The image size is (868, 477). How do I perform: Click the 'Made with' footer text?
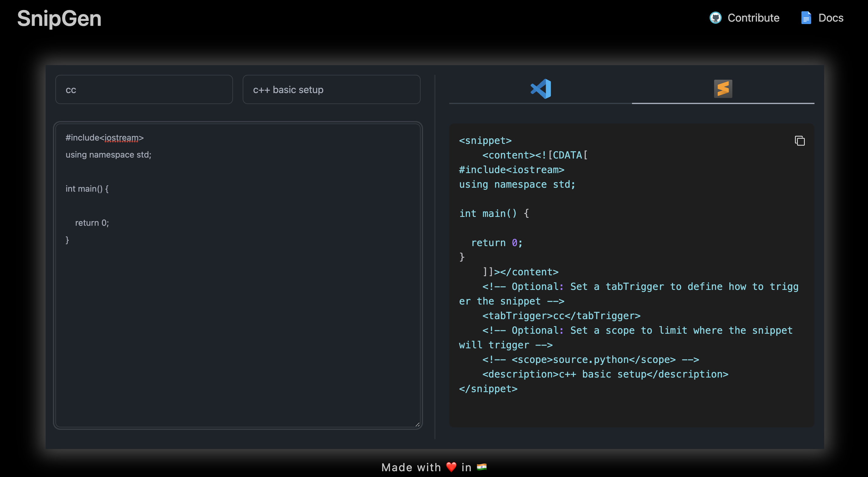click(411, 467)
